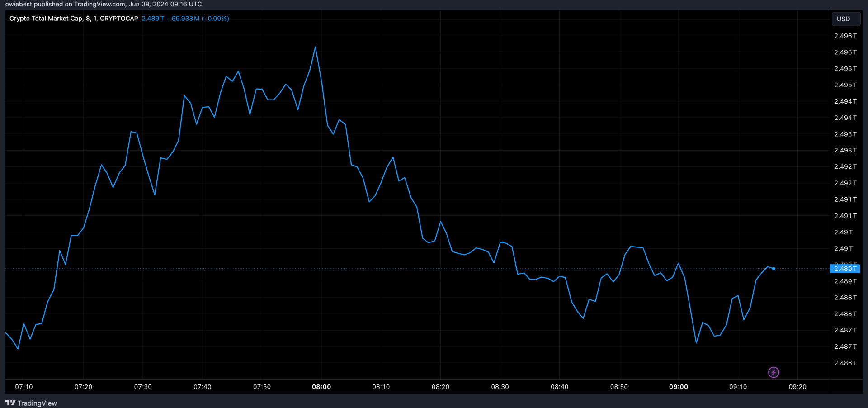Click the CRYPTOCAP exchange label
The height and width of the screenshot is (408, 868).
(119, 19)
